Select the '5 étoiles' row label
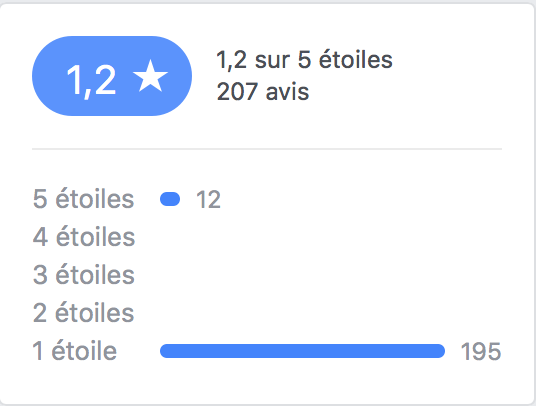Screen dimensions: 536x406 83,199
